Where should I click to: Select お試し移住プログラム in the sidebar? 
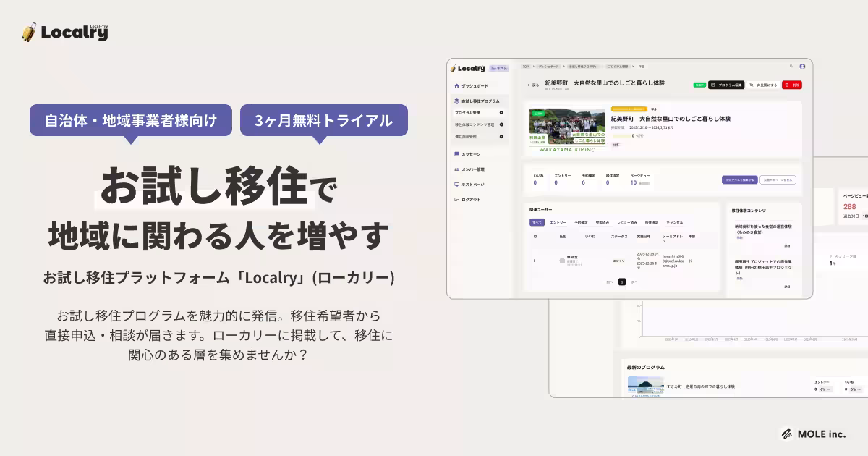(479, 100)
